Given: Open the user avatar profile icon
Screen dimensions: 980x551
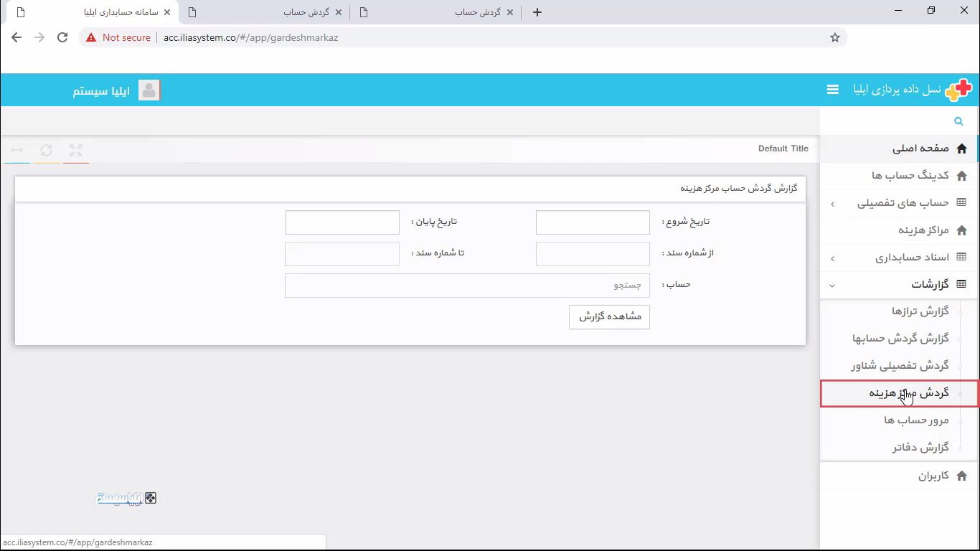Looking at the screenshot, I should (149, 90).
